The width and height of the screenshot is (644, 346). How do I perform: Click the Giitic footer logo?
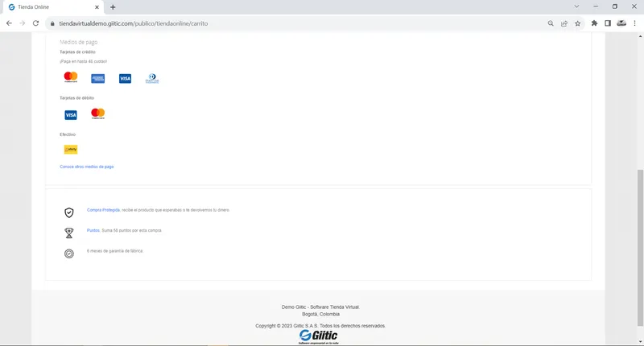[x=319, y=336]
